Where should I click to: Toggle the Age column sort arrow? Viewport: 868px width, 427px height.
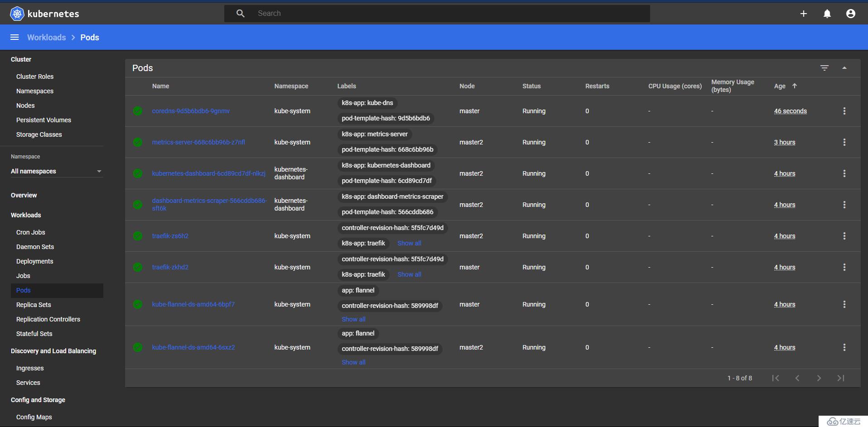pos(795,86)
